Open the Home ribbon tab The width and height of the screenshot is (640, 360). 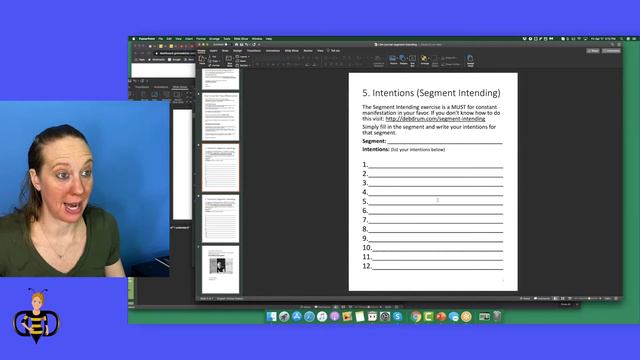tap(202, 51)
